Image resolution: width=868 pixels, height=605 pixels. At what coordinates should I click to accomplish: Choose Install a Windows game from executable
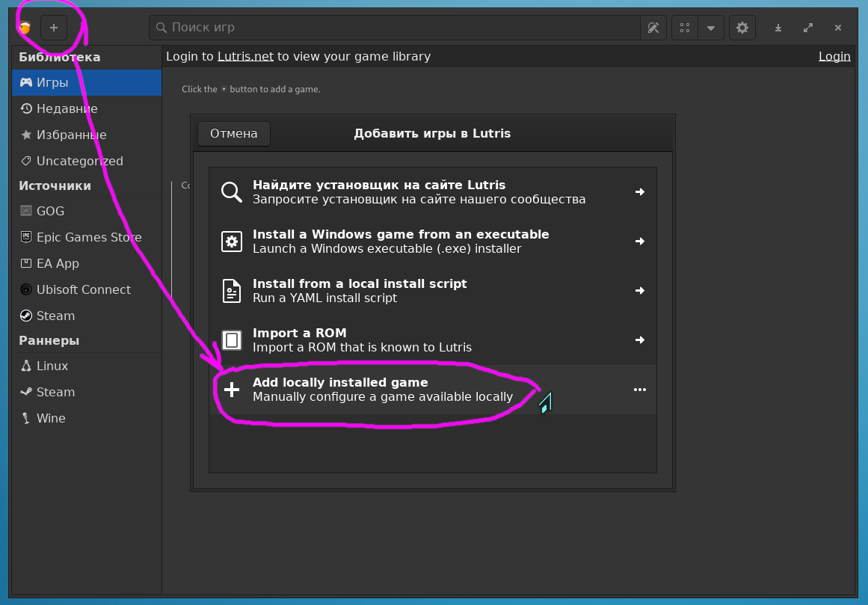pyautogui.click(x=433, y=242)
